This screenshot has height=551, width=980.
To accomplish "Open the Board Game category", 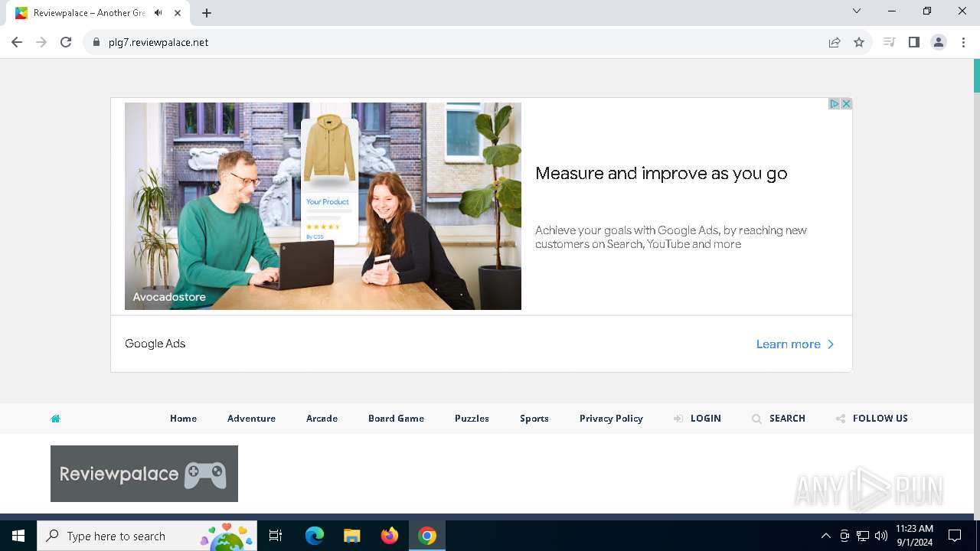I will [396, 419].
